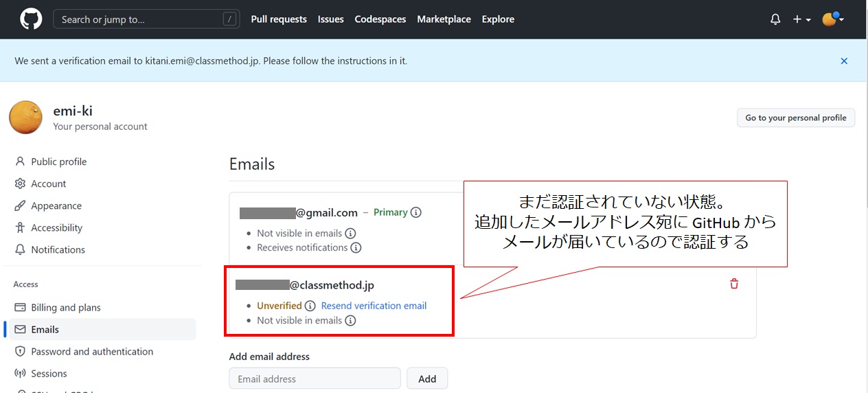The height and width of the screenshot is (393, 868).
Task: Click the Email address input field
Action: (x=315, y=379)
